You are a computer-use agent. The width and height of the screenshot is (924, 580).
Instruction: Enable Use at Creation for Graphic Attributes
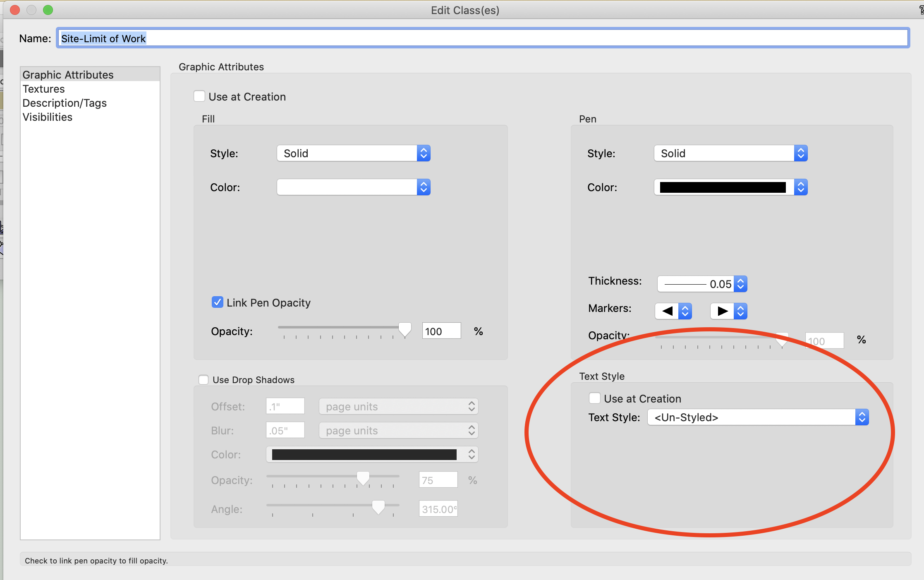pyautogui.click(x=199, y=96)
